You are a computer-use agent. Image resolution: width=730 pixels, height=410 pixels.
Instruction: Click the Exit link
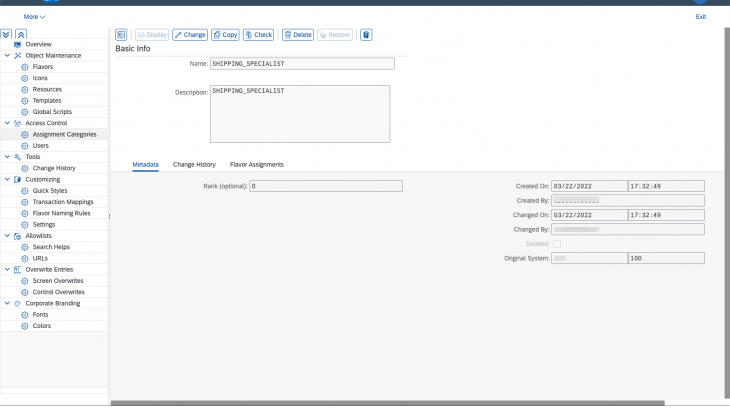pyautogui.click(x=700, y=17)
